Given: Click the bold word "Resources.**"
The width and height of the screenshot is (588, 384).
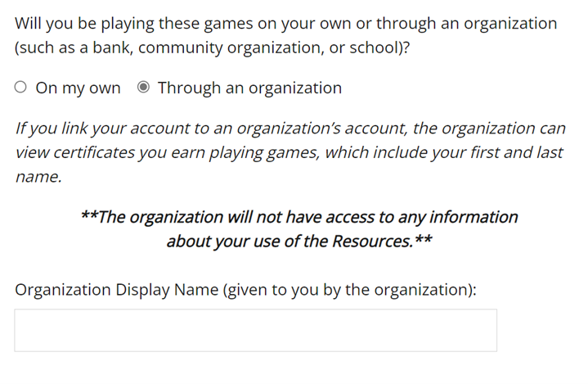Looking at the screenshot, I should point(382,242).
